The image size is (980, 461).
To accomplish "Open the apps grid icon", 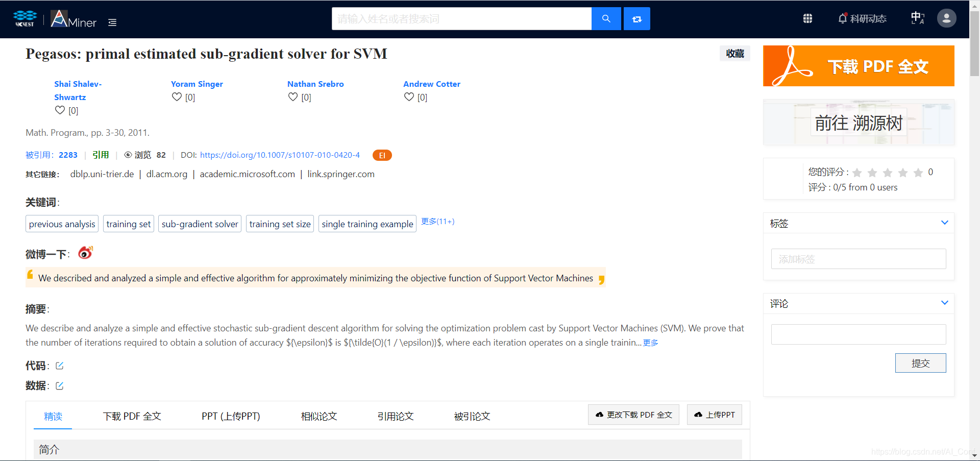I will pos(807,19).
